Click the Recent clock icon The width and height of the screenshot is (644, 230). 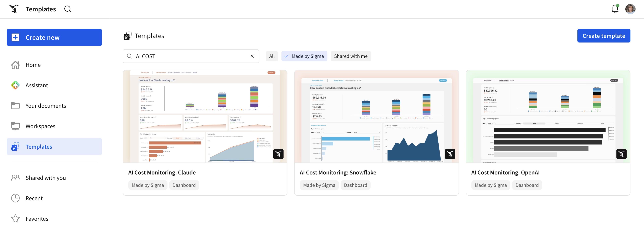tap(15, 198)
